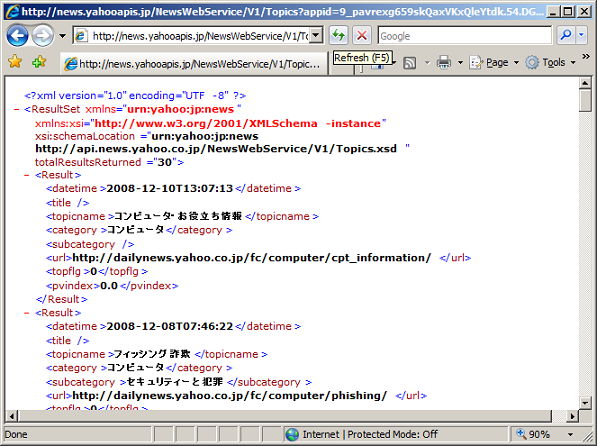Click the Page menu document icon
This screenshot has width=597, height=446.
pyautogui.click(x=476, y=62)
